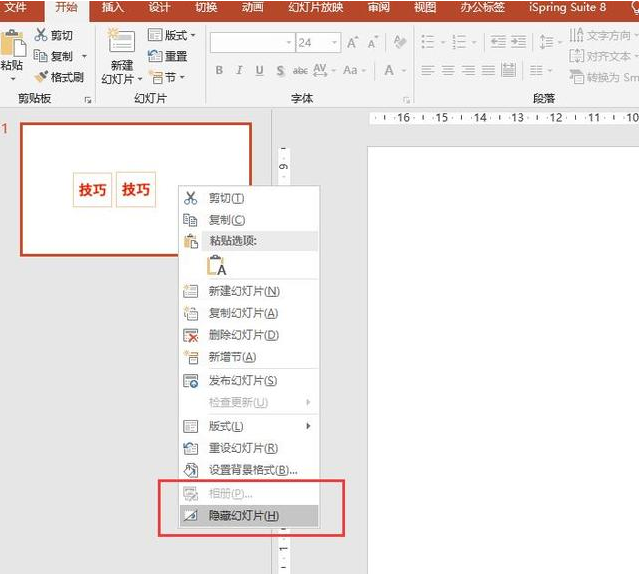Select slide 1 thumbnail in the panel
Image resolution: width=640 pixels, height=574 pixels.
135,189
